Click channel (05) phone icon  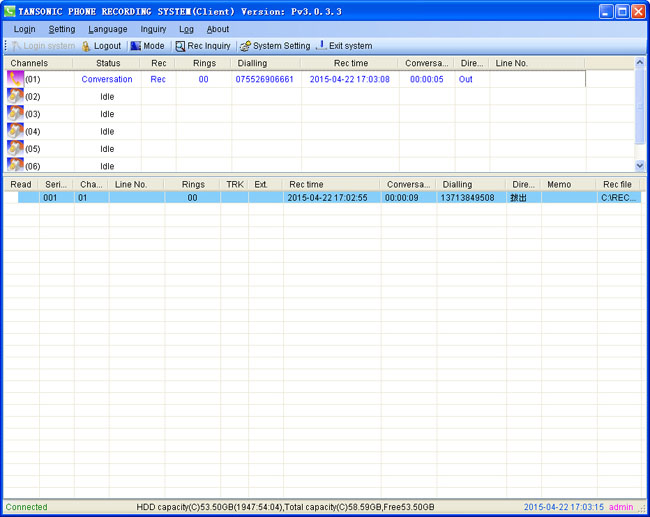pyautogui.click(x=15, y=148)
